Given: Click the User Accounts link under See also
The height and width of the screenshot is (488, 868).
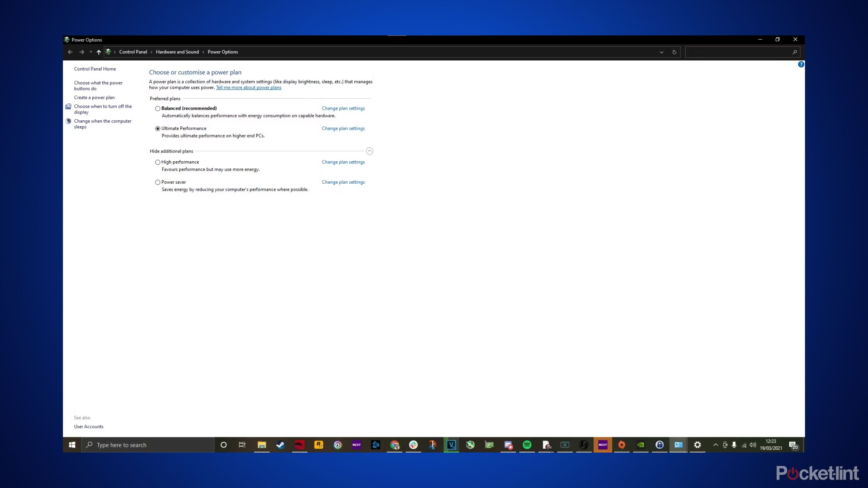Looking at the screenshot, I should [x=89, y=427].
